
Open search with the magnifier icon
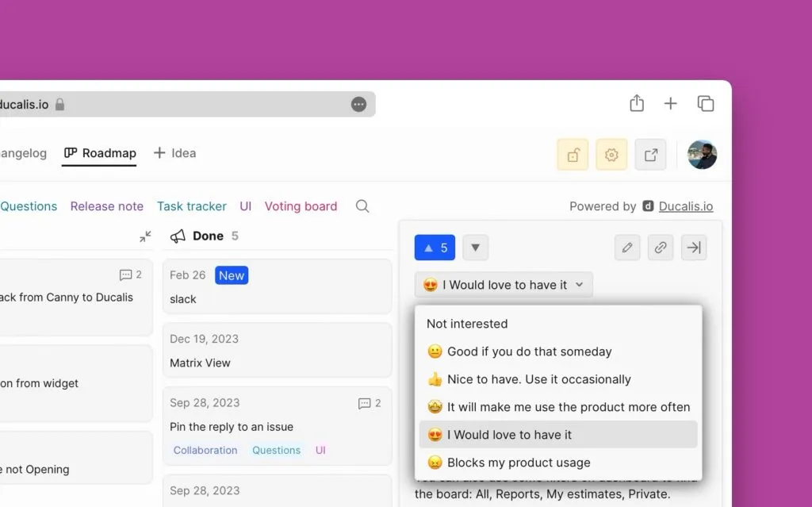(362, 206)
